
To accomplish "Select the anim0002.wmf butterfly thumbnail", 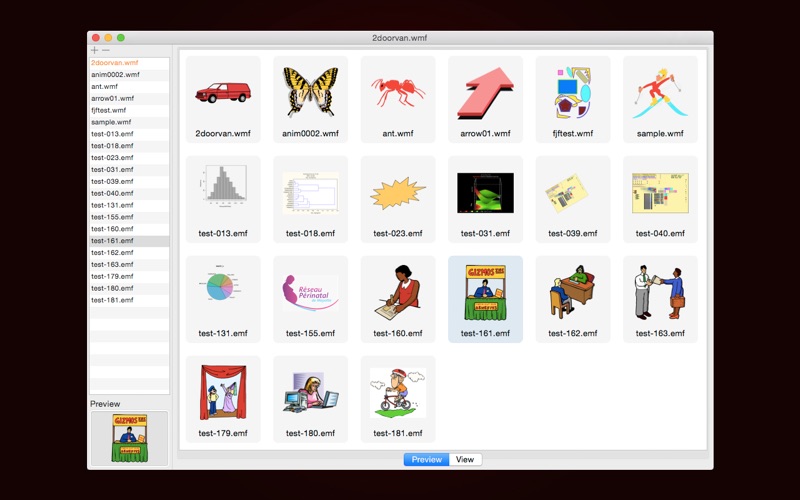I will 310,99.
